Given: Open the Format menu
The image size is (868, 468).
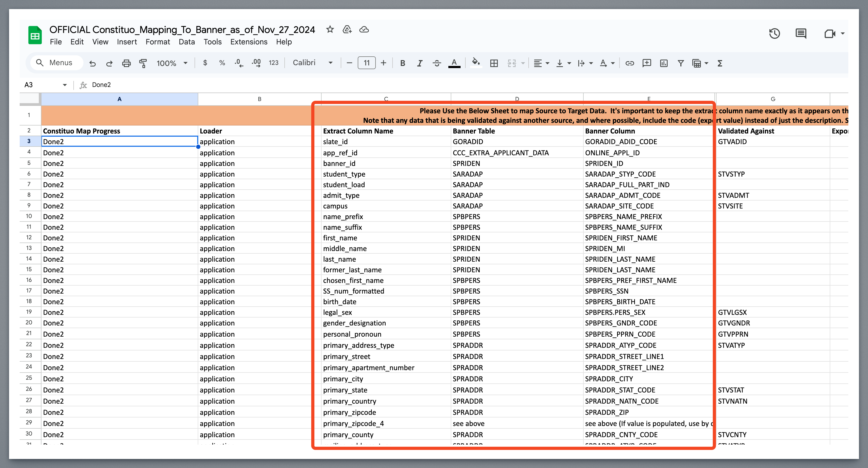Looking at the screenshot, I should tap(158, 42).
